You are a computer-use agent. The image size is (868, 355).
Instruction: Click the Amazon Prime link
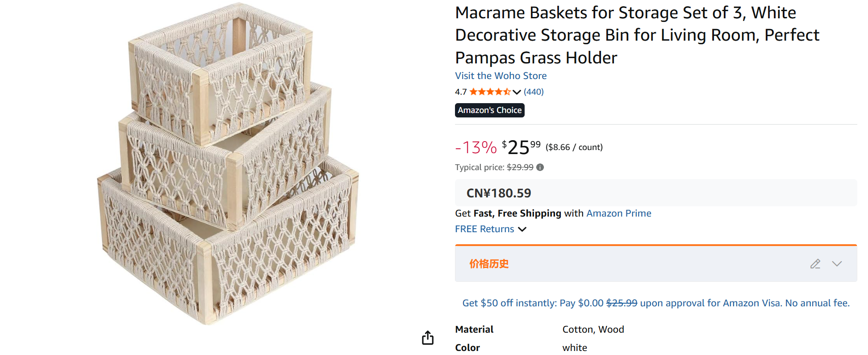[x=618, y=213]
